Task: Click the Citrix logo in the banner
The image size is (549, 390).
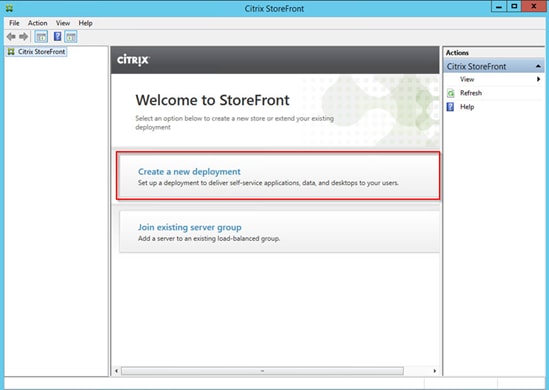Action: (x=133, y=60)
